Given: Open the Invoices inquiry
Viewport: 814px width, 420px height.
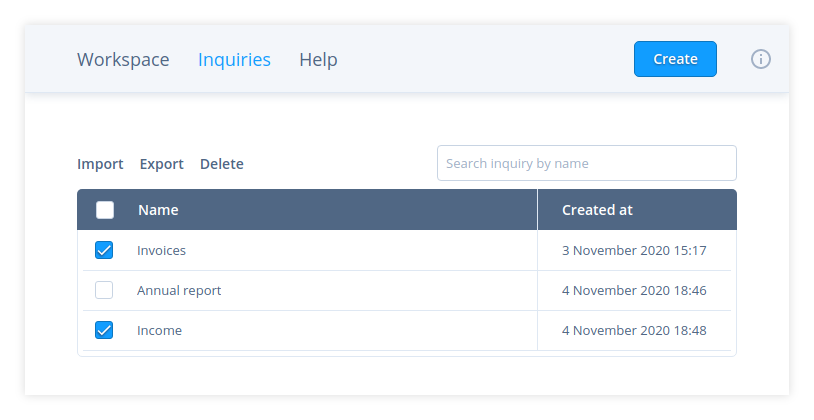Looking at the screenshot, I should 161,250.
